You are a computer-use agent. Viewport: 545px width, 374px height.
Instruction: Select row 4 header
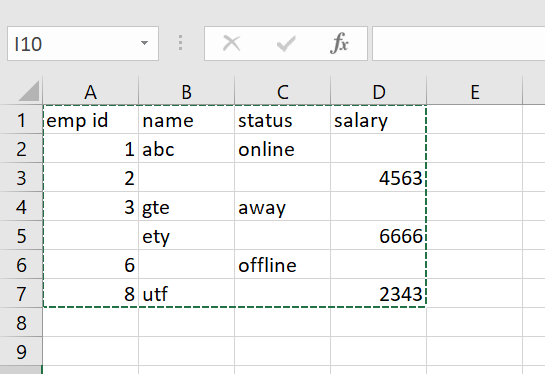[21, 206]
